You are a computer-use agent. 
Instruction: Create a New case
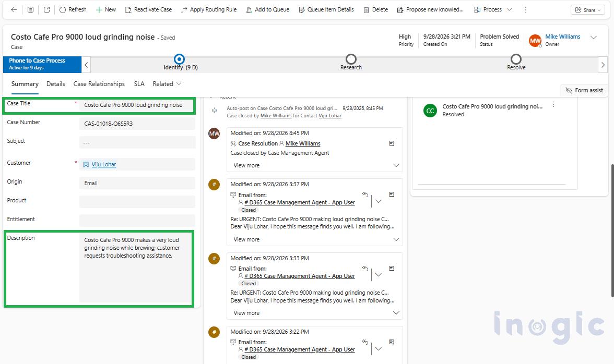click(x=105, y=10)
